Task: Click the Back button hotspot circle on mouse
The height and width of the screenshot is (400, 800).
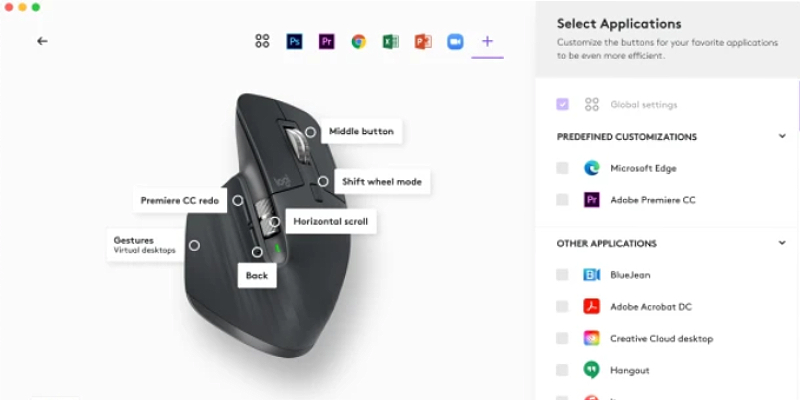Action: point(257,252)
